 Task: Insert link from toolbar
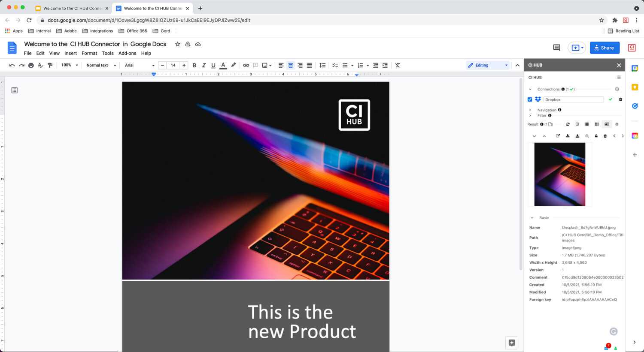246,65
